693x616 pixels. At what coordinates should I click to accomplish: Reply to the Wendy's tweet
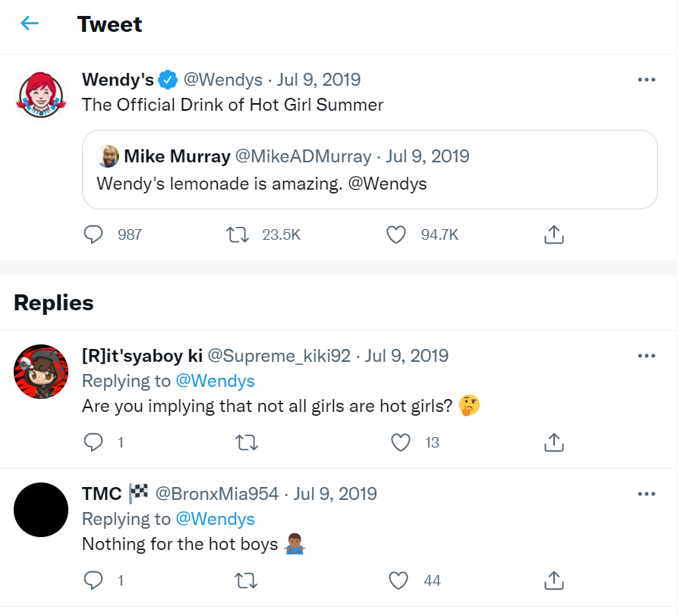[93, 235]
